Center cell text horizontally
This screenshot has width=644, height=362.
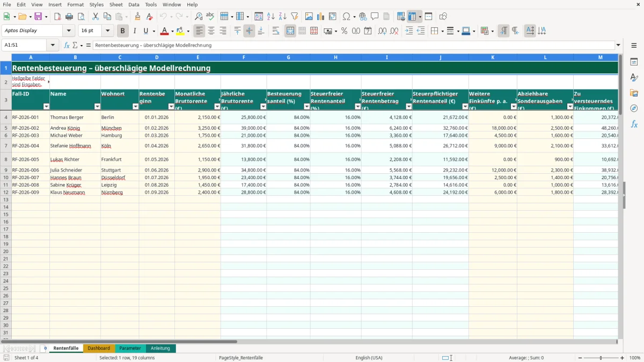(211, 31)
